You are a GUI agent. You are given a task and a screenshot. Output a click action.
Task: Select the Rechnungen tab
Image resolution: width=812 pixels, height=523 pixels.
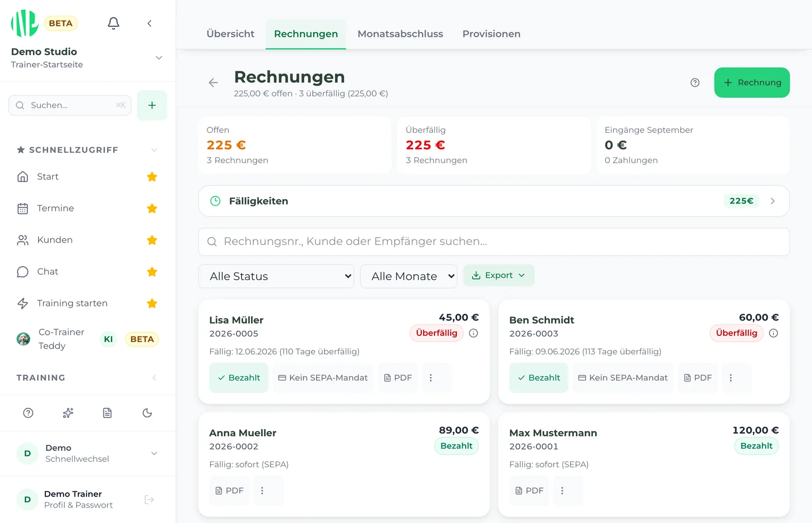306,34
